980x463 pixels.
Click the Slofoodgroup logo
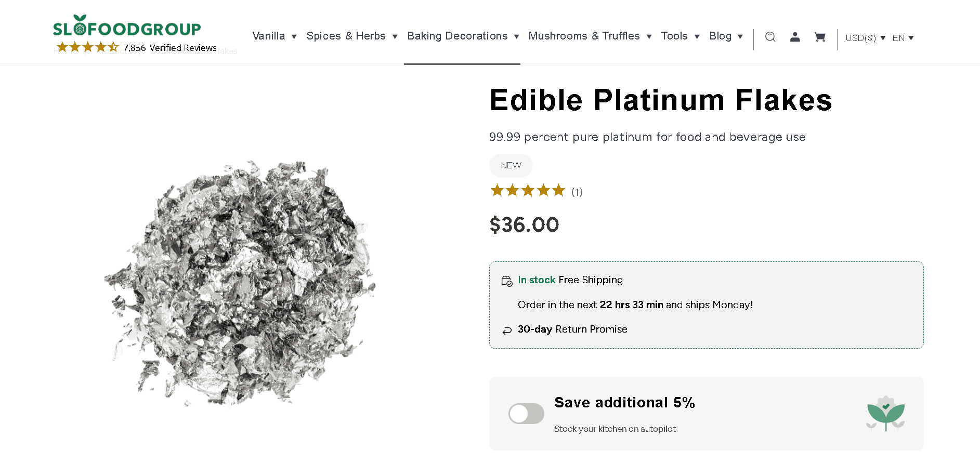(127, 28)
